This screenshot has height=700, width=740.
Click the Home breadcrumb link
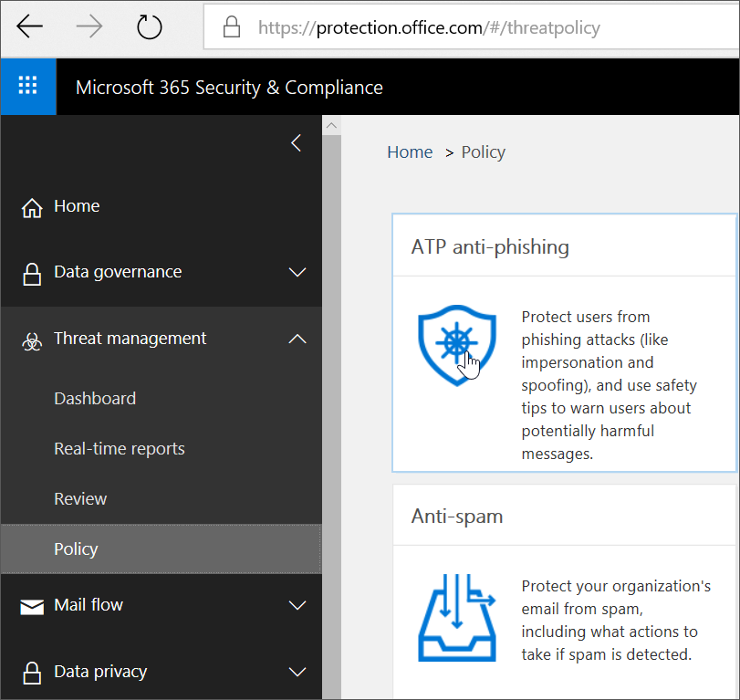point(410,152)
